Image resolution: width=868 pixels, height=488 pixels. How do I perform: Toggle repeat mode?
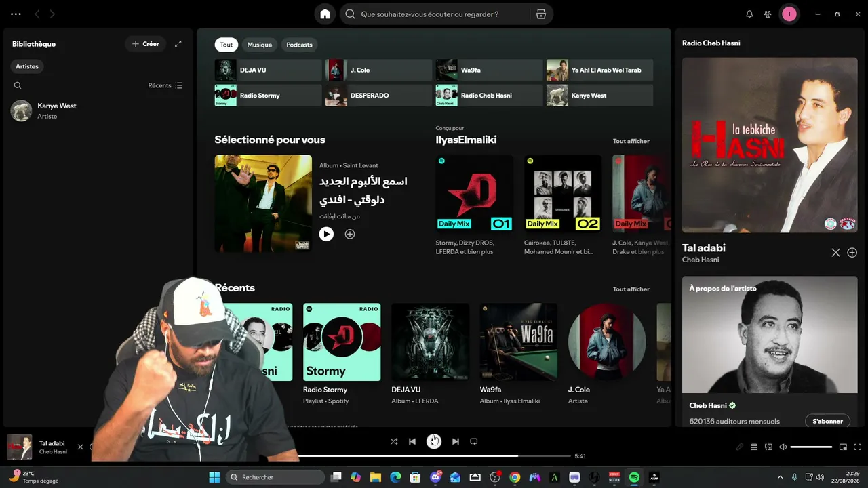[x=474, y=441]
